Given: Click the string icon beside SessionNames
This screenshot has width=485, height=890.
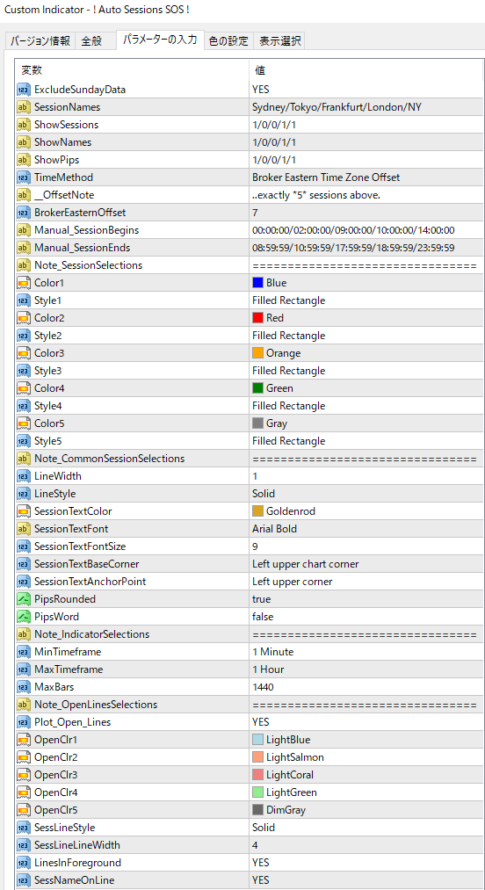Looking at the screenshot, I should click(x=23, y=107).
